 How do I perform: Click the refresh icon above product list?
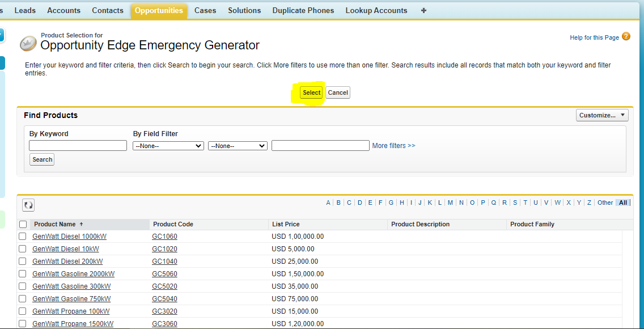[28, 205]
